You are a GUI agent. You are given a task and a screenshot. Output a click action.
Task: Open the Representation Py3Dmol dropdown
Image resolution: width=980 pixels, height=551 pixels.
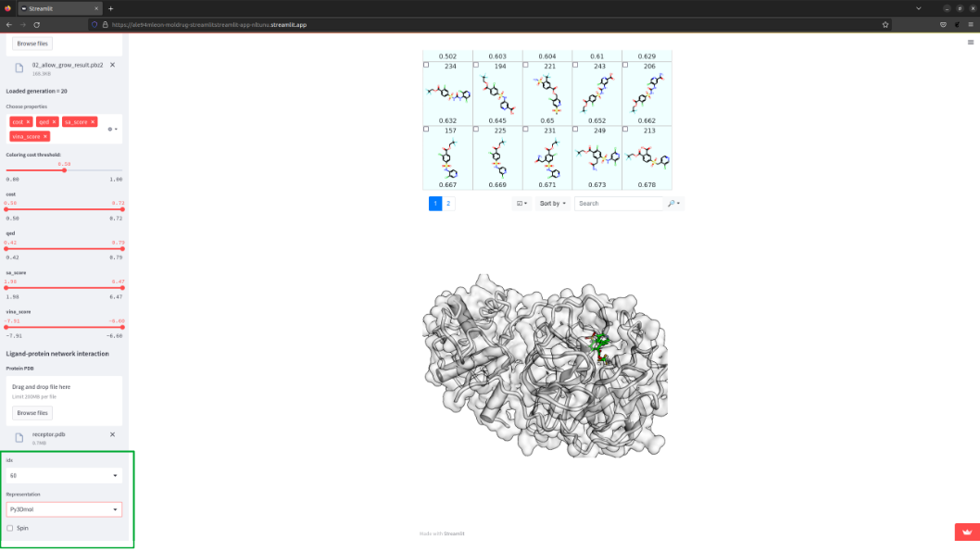click(64, 509)
